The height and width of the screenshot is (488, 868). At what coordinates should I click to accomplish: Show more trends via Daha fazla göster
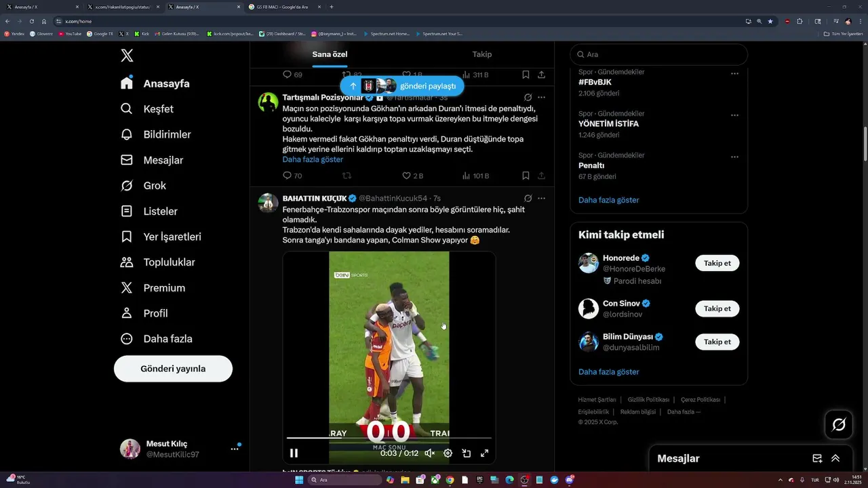[609, 200]
